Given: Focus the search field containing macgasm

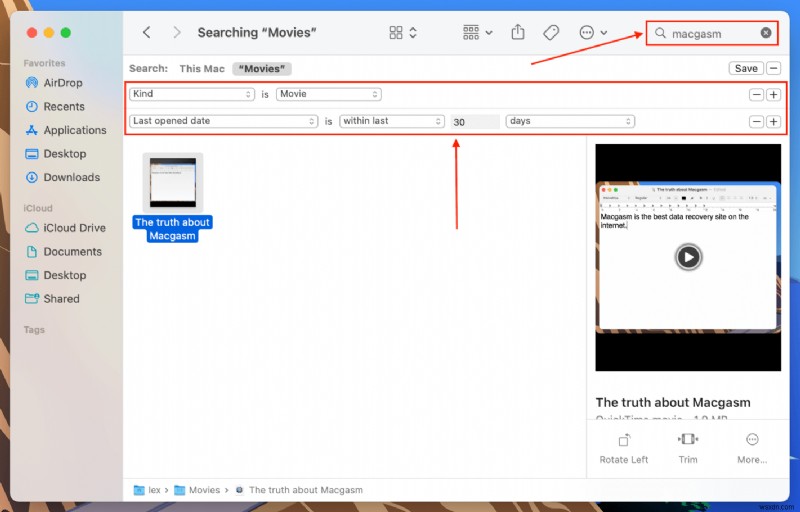Looking at the screenshot, I should [x=712, y=33].
